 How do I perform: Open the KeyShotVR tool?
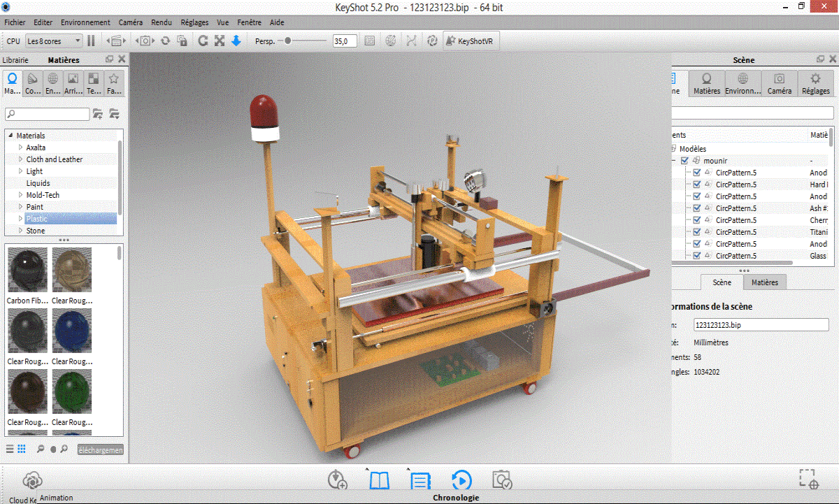[x=472, y=41]
